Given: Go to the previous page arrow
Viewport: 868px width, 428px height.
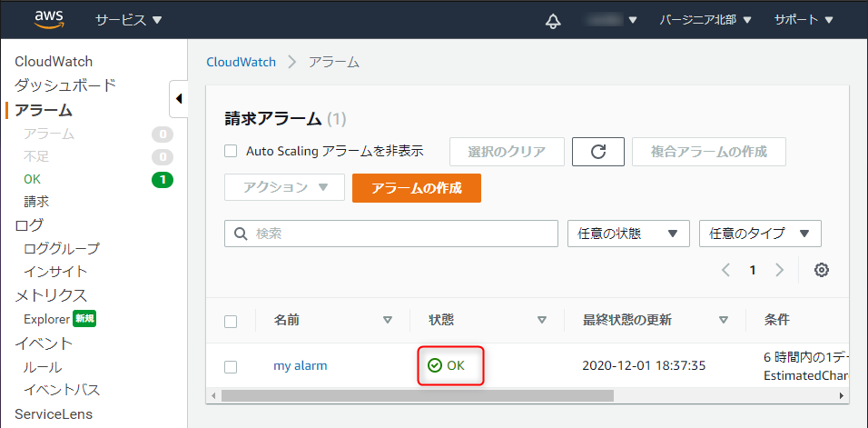Looking at the screenshot, I should tap(726, 270).
